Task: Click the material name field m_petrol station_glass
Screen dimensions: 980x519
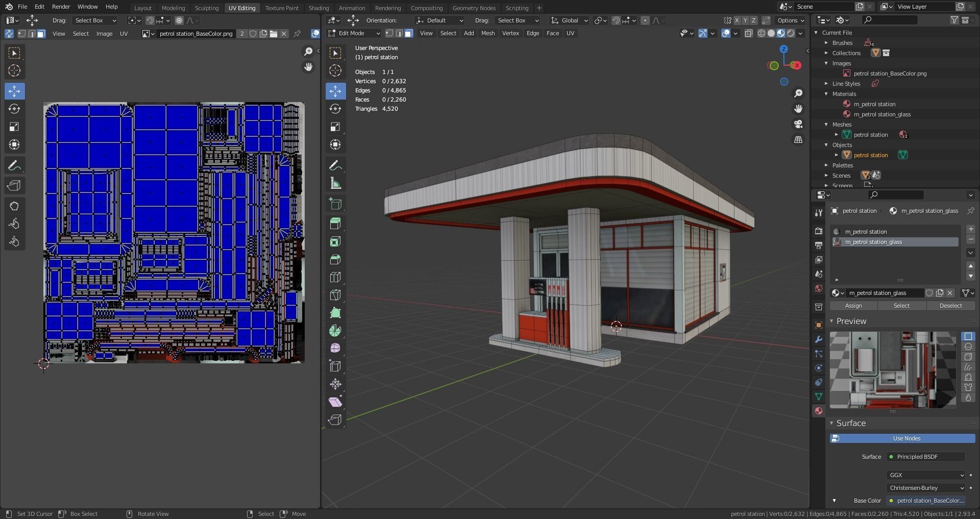Action: 884,293
